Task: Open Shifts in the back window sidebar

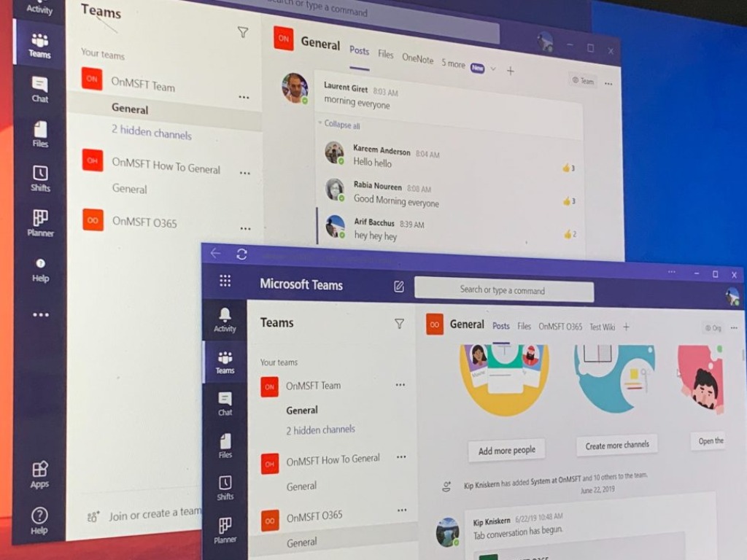Action: [40, 178]
